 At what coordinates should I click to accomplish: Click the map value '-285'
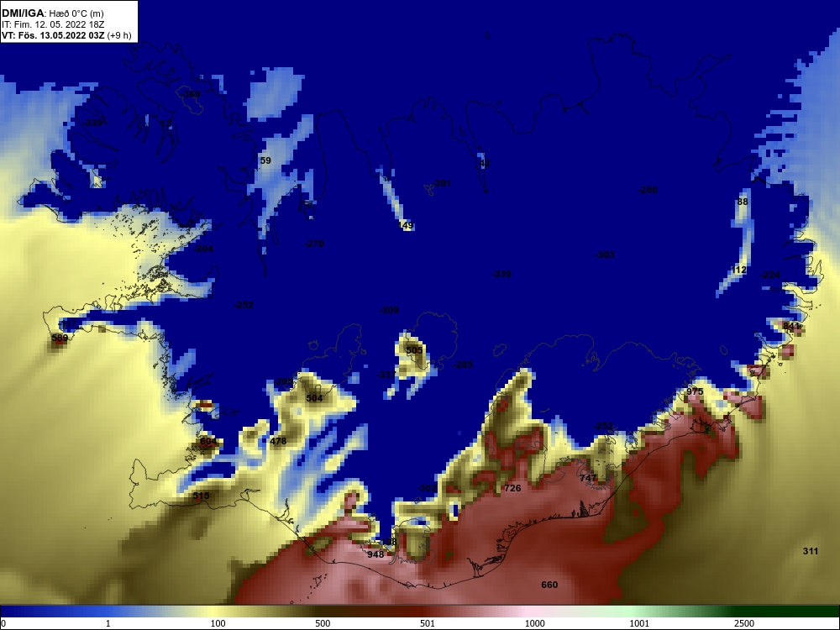(x=464, y=365)
